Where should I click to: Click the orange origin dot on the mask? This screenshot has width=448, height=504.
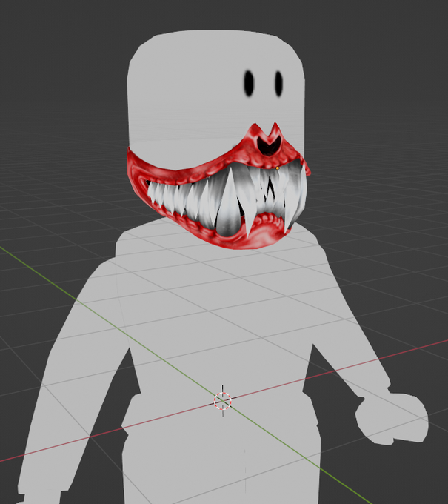[x=278, y=168]
